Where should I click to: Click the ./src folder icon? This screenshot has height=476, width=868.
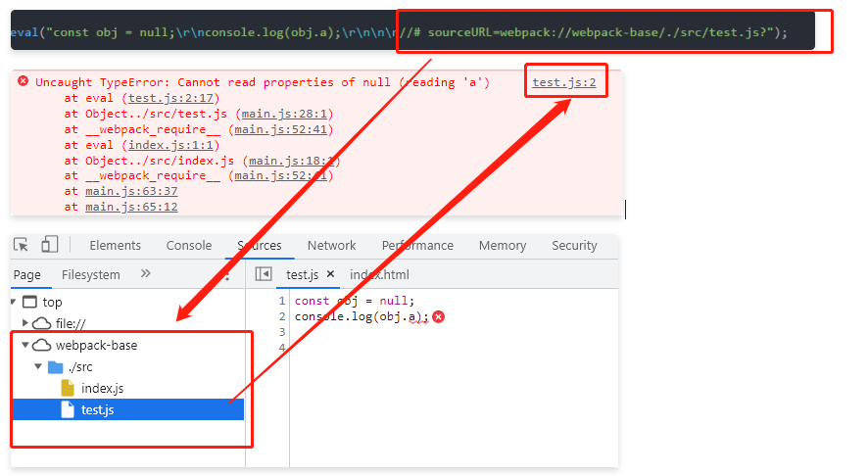click(56, 367)
